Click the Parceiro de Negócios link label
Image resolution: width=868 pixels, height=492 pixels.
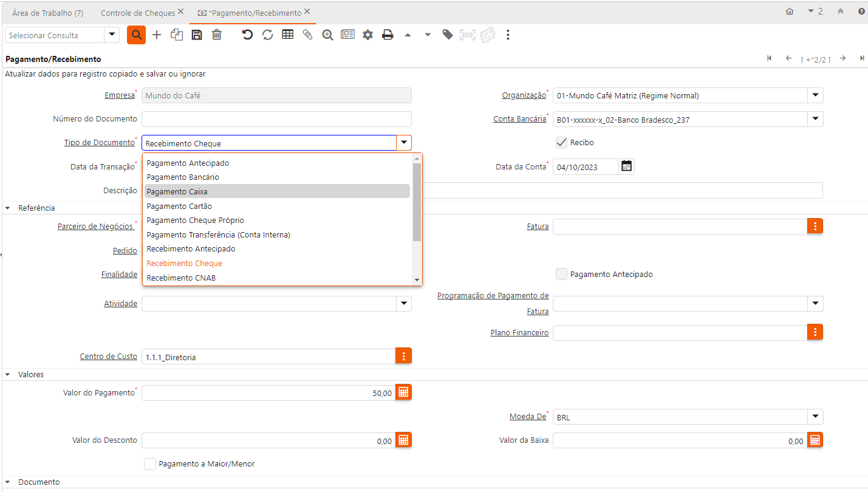[95, 227]
